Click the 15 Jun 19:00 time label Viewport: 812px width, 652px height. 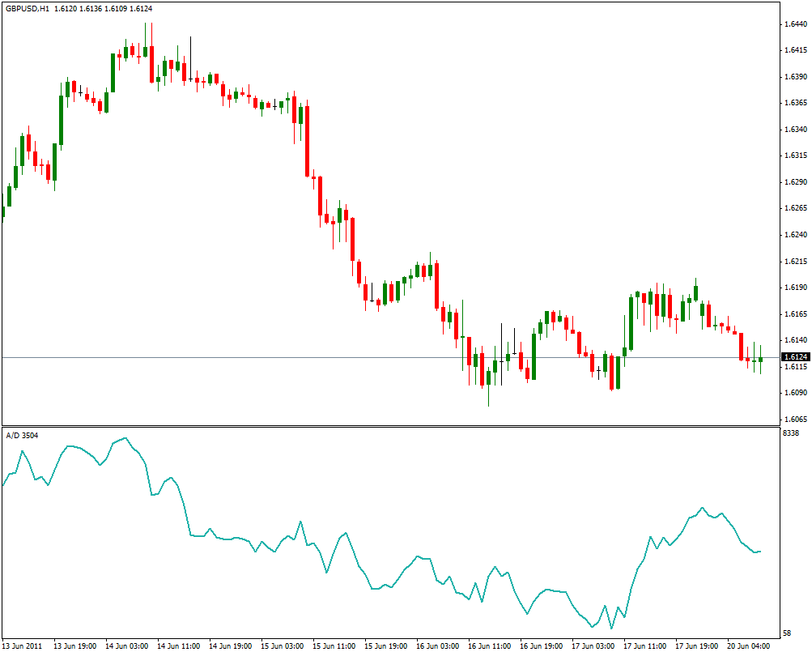click(386, 646)
